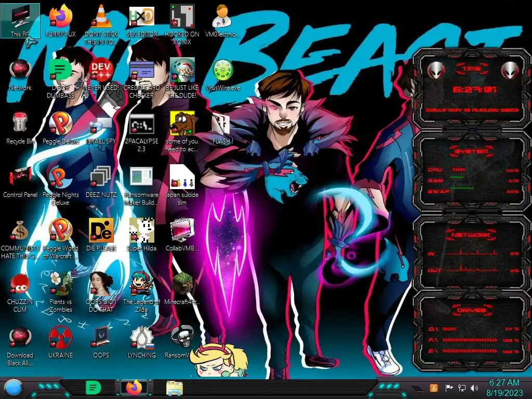Select the DIE PLEASE icon

(x=101, y=235)
